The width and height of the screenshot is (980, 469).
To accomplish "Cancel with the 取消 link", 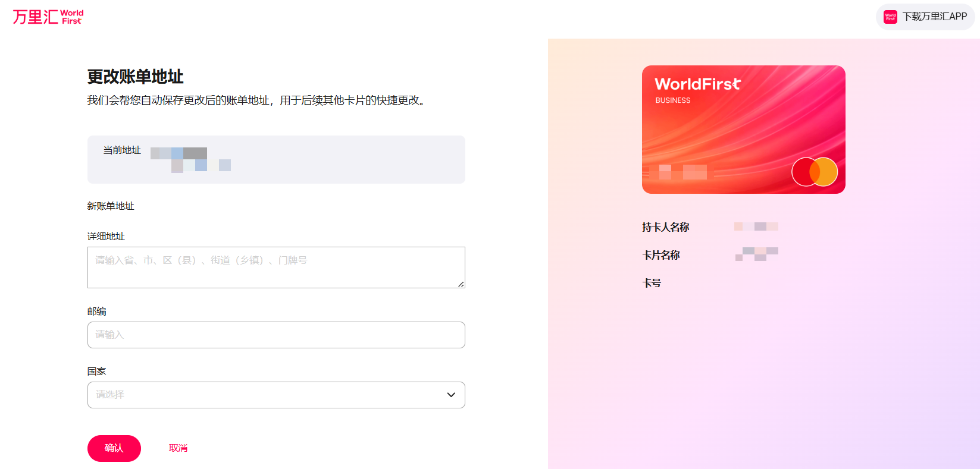I will [178, 448].
